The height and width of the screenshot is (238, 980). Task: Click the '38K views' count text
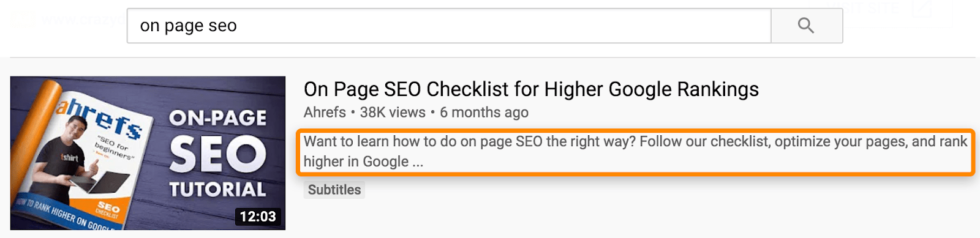[393, 113]
